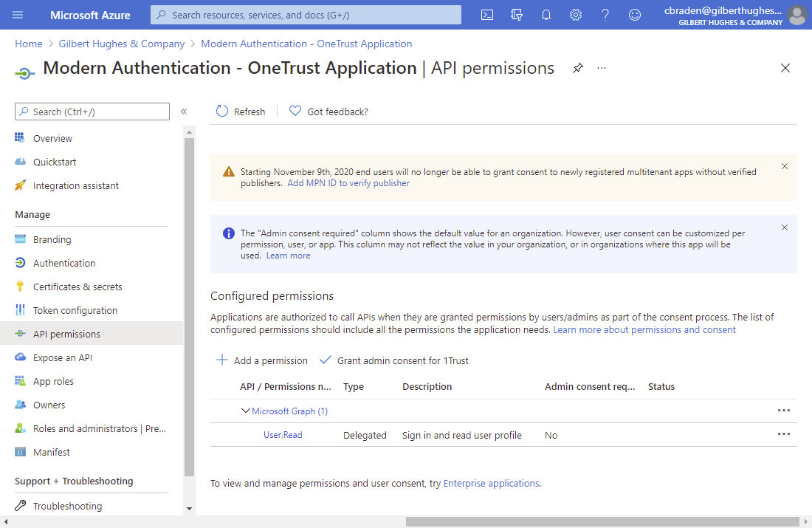
Task: Pin this blade to dashboard
Action: [x=578, y=68]
